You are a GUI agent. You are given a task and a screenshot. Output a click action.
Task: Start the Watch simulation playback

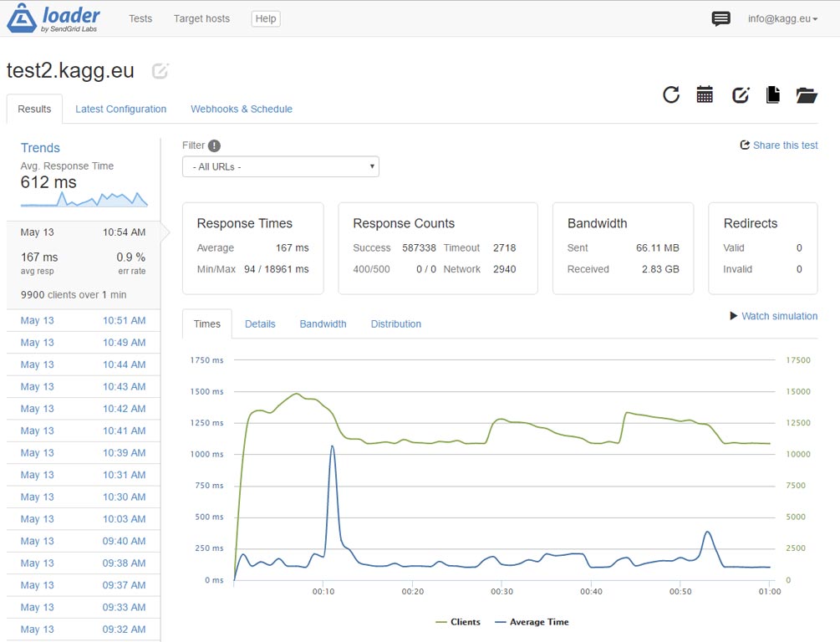click(x=773, y=316)
